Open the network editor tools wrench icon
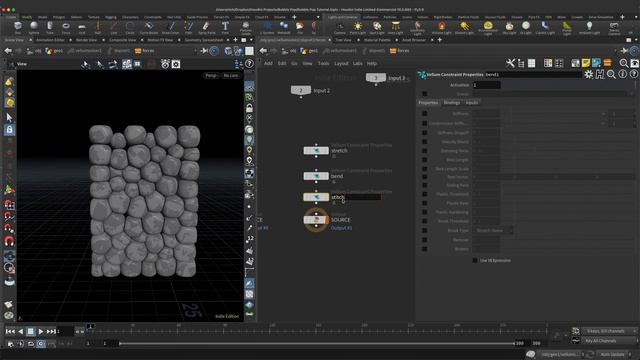The width and height of the screenshot is (640, 360). pyautogui.click(x=510, y=63)
